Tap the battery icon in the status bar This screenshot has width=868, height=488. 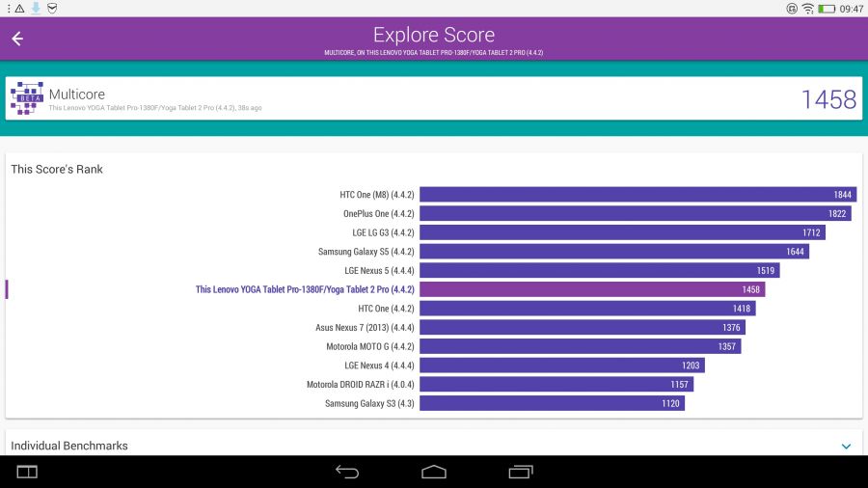(x=827, y=9)
